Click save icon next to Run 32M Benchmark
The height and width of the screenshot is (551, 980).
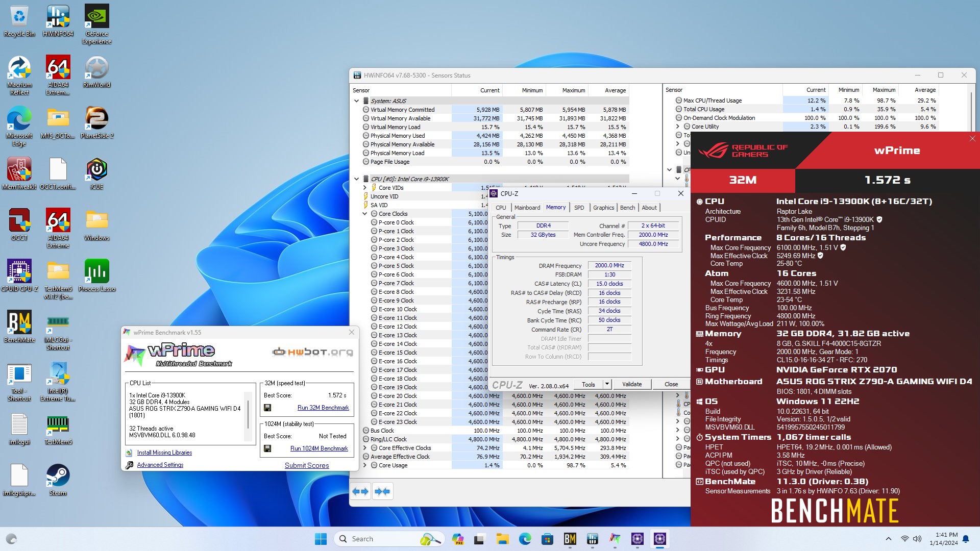pyautogui.click(x=267, y=408)
